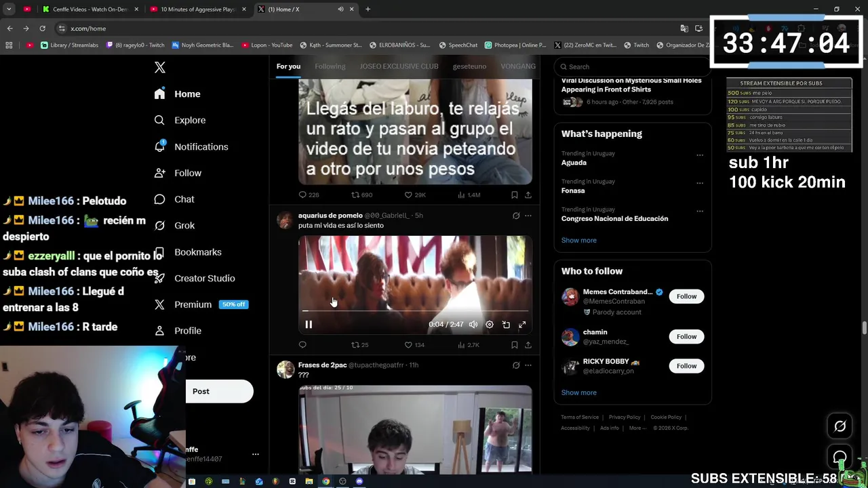Switch to JOSEO EXCLUSIVE CLUB tab
Screen dimensions: 868x488
coord(399,66)
